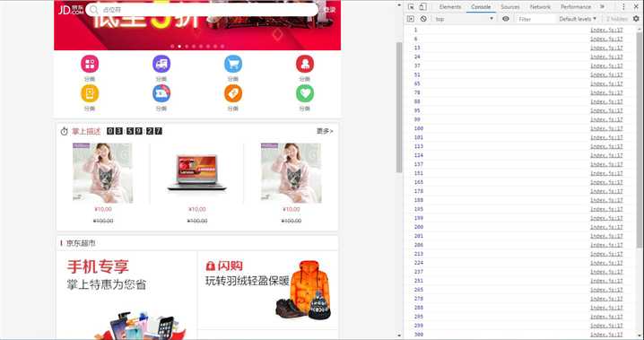Open the DevTools three-dot customize menu

[x=623, y=7]
